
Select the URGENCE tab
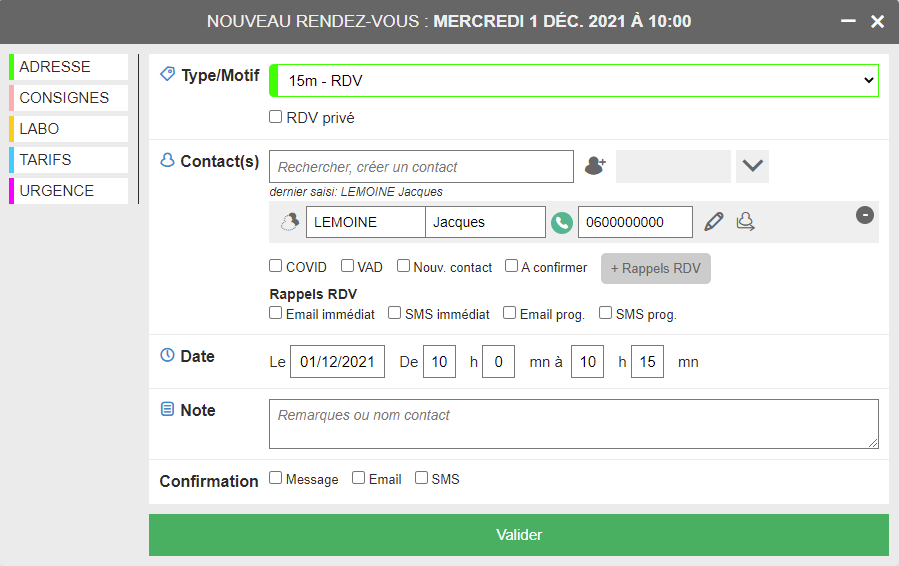click(x=69, y=191)
